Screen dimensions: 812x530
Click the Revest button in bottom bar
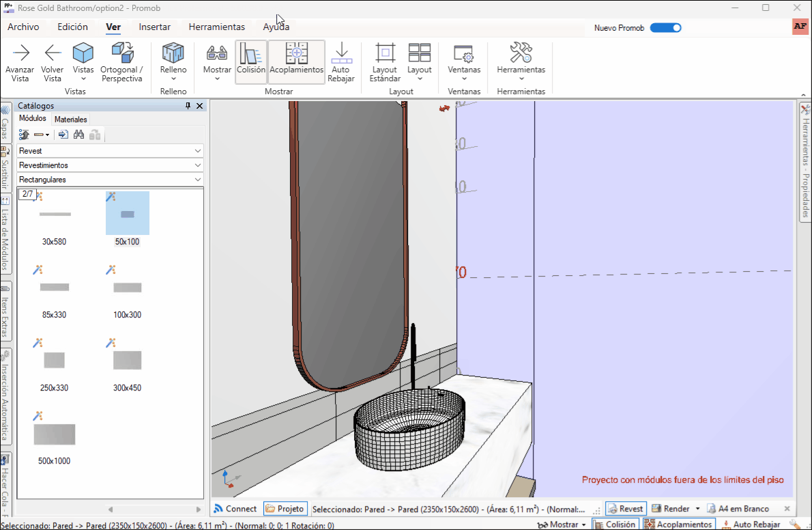(626, 509)
